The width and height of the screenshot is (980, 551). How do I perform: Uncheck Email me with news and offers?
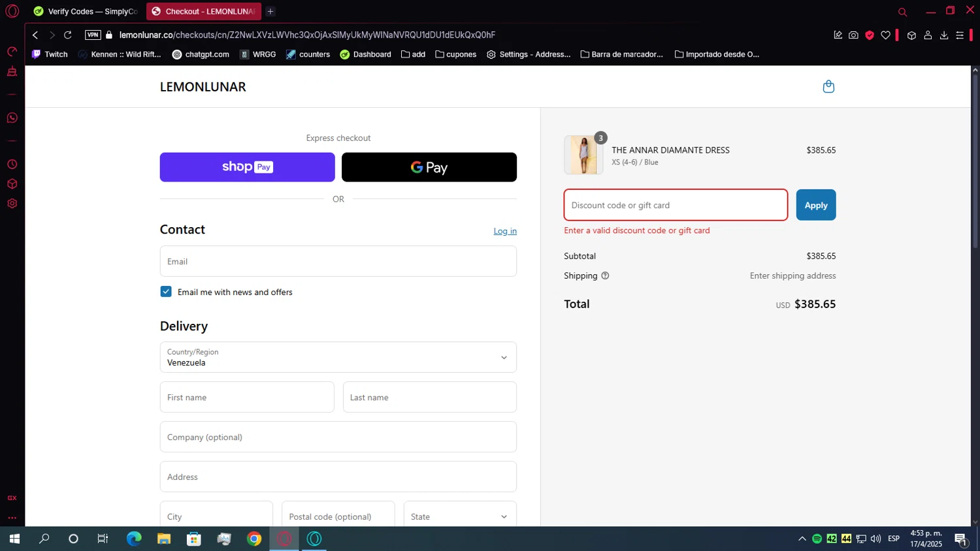pyautogui.click(x=166, y=292)
